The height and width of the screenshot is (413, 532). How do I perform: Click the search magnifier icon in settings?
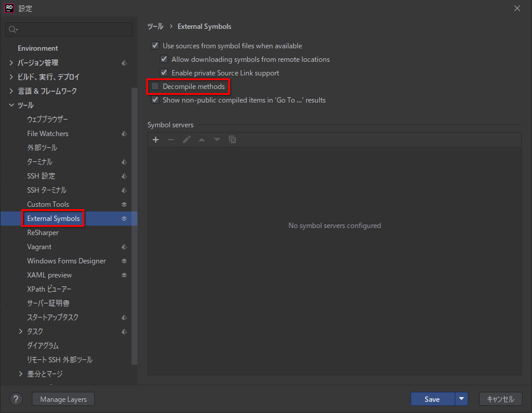(x=13, y=29)
